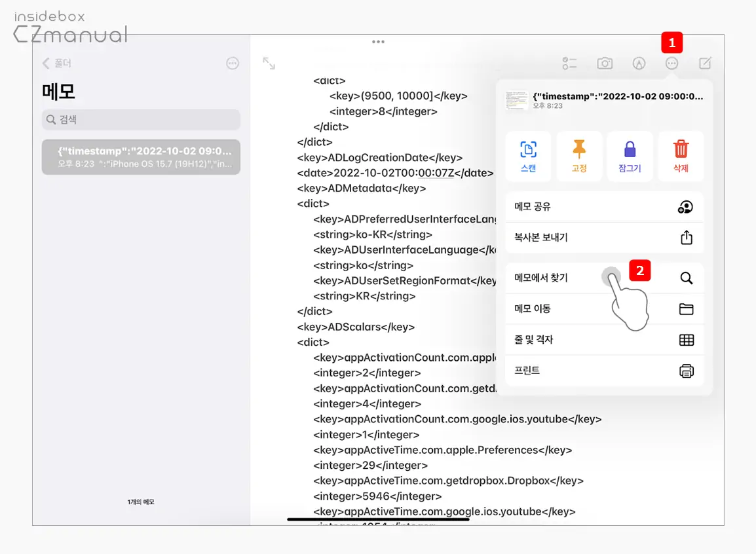
Task: Select 프린트 menu item
Action: [x=605, y=371]
